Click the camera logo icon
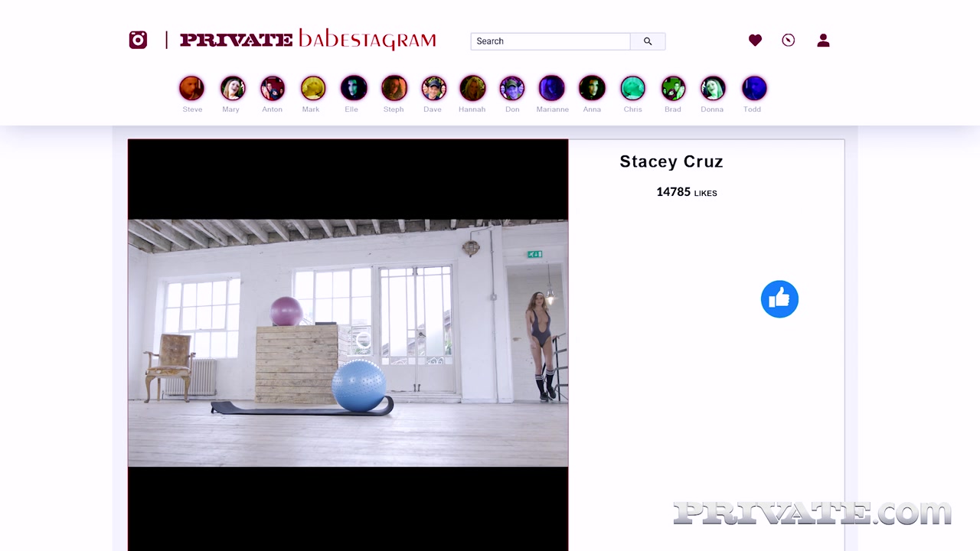Screen dimensions: 980x551 (138, 40)
